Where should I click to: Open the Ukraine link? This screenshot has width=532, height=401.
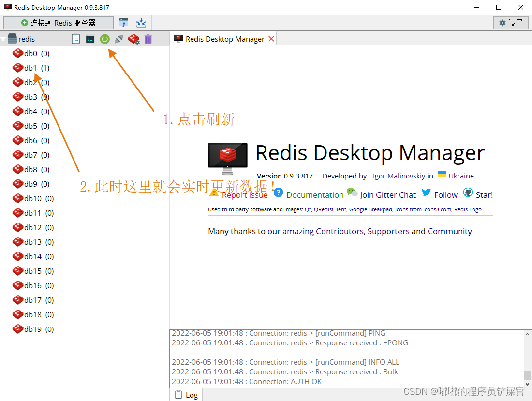[x=461, y=176]
